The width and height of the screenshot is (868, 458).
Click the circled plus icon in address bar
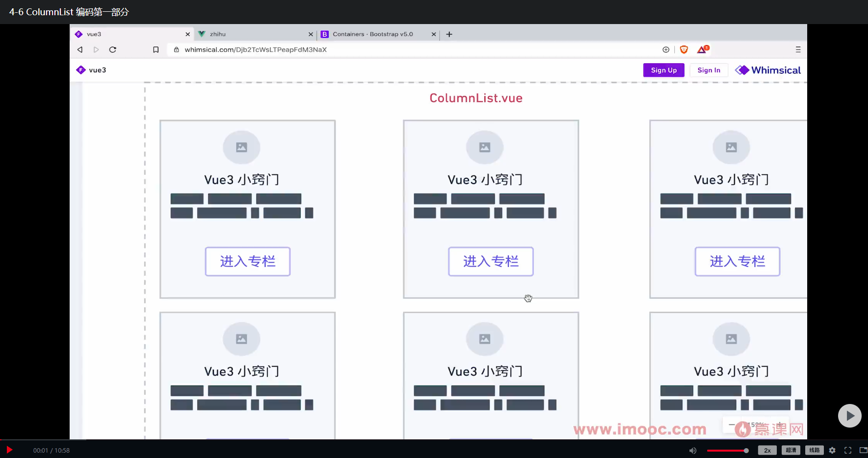click(x=666, y=50)
